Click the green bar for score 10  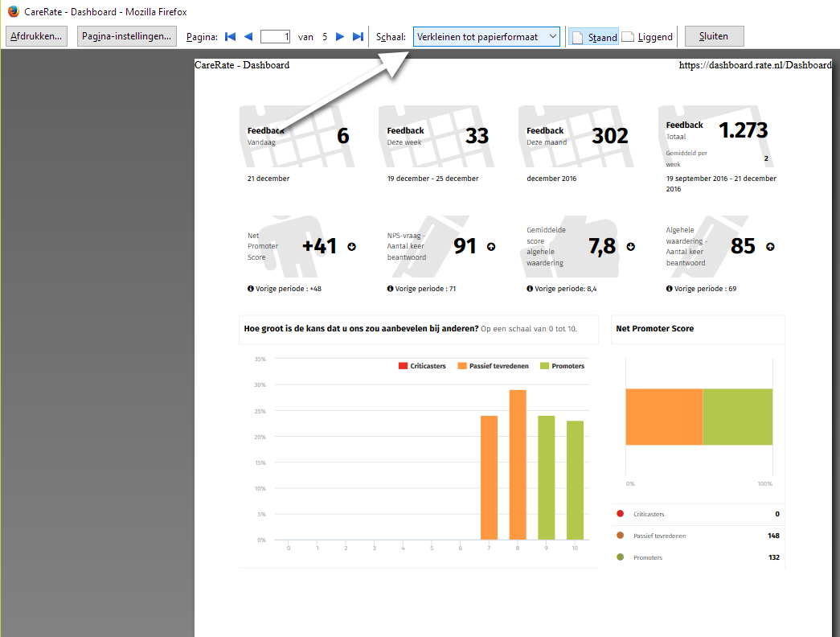pos(575,480)
